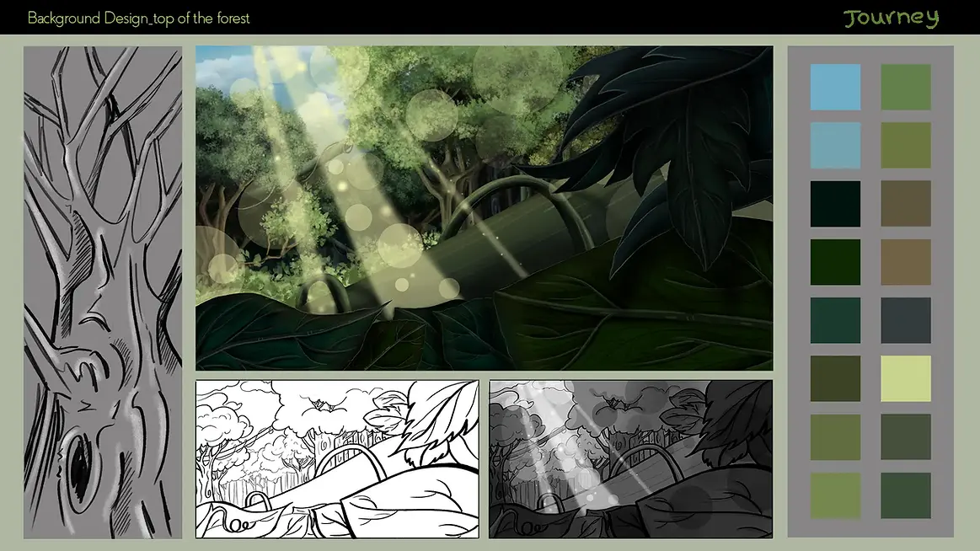Image resolution: width=980 pixels, height=551 pixels.
Task: Select the gray-brown swatch above the tan one
Action: coord(906,204)
